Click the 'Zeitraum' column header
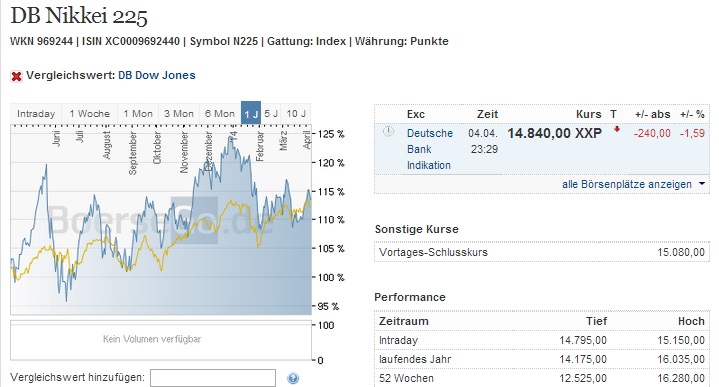 tap(404, 321)
